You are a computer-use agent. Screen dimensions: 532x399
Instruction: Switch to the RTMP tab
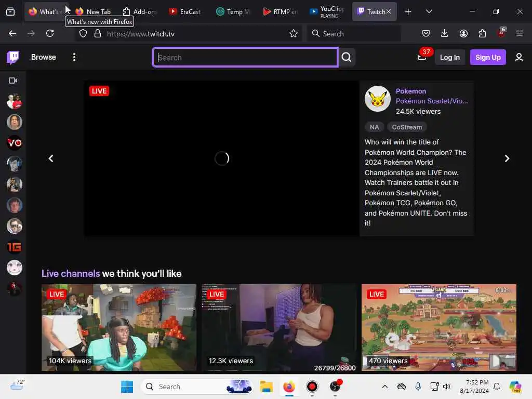coord(281,11)
